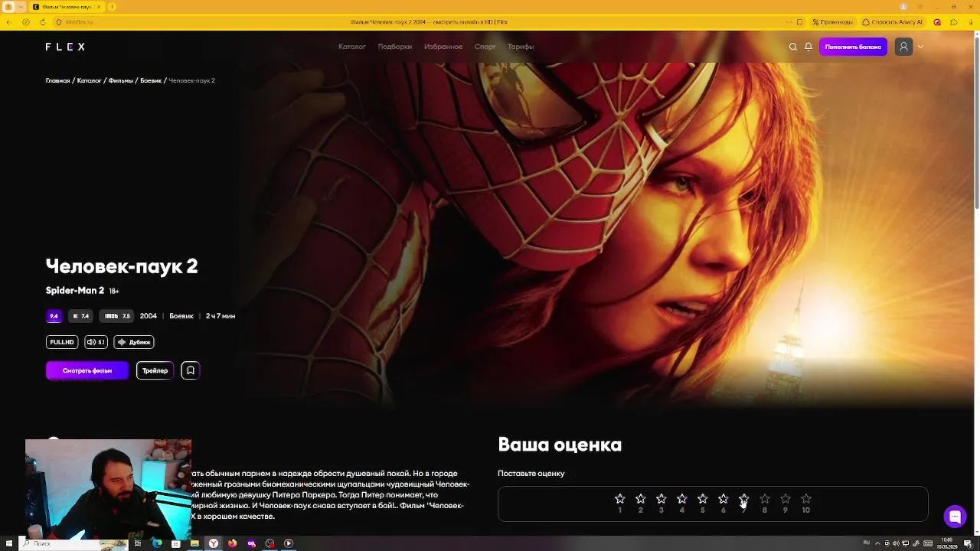
Task: Click the Windows taskbar search box
Action: pos(73,543)
